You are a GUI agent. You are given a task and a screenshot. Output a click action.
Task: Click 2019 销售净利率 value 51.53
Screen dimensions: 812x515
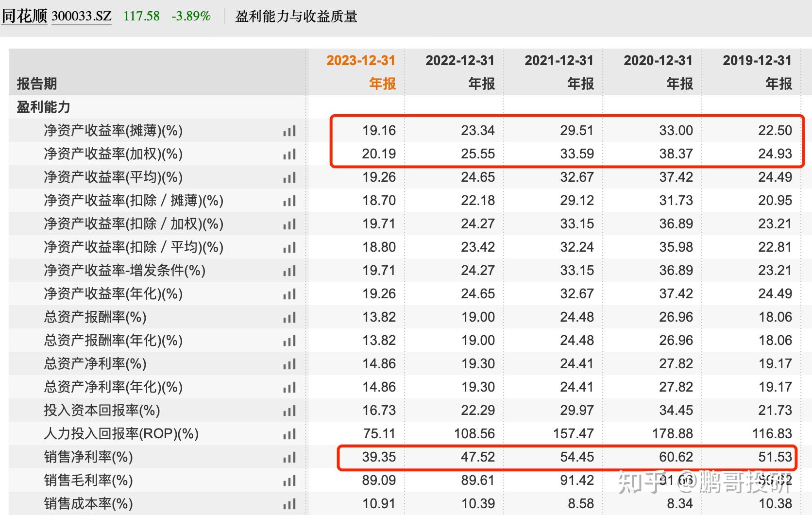(x=775, y=457)
